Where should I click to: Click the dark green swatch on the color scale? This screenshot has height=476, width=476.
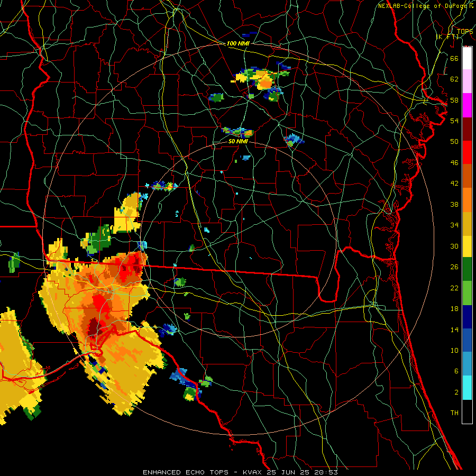point(467,269)
